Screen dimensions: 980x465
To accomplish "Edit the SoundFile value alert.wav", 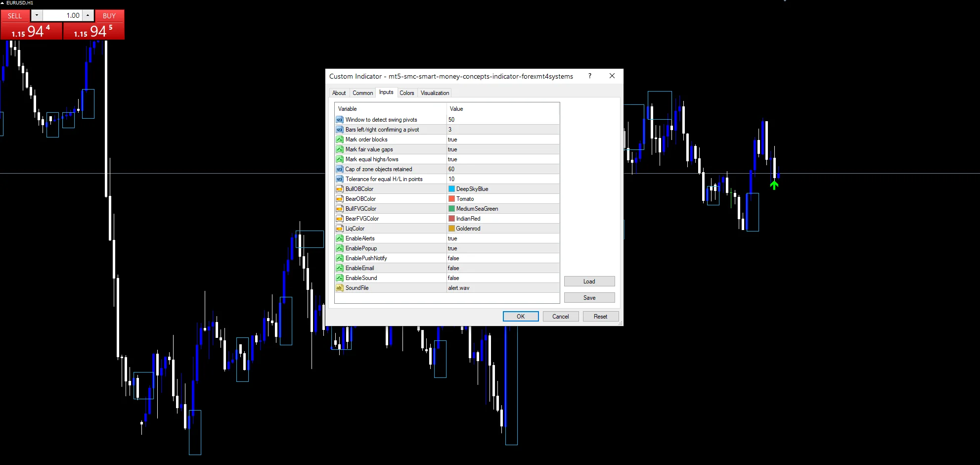I will pyautogui.click(x=503, y=288).
